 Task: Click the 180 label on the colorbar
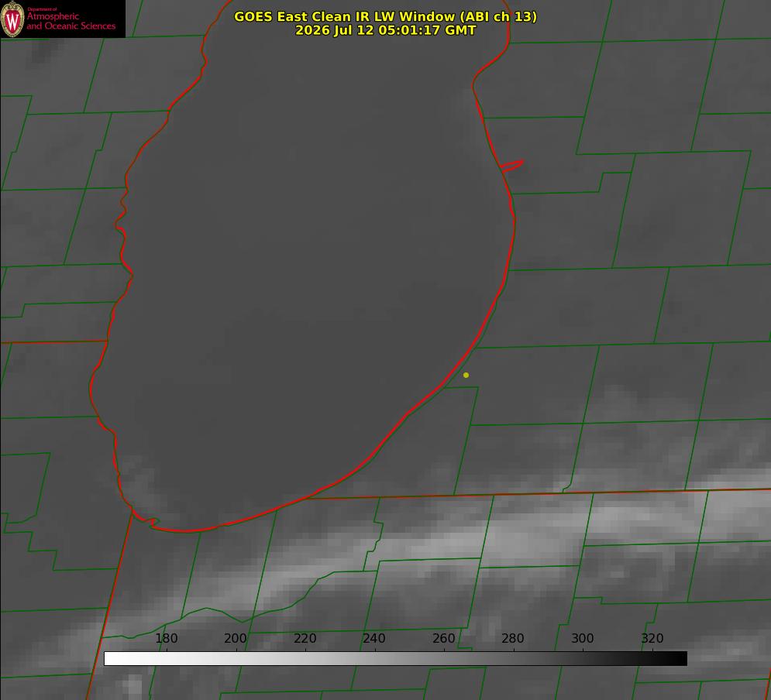(166, 638)
